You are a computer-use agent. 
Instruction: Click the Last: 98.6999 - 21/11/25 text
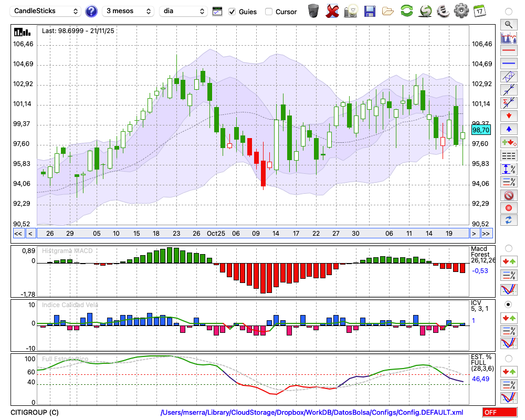tap(78, 31)
